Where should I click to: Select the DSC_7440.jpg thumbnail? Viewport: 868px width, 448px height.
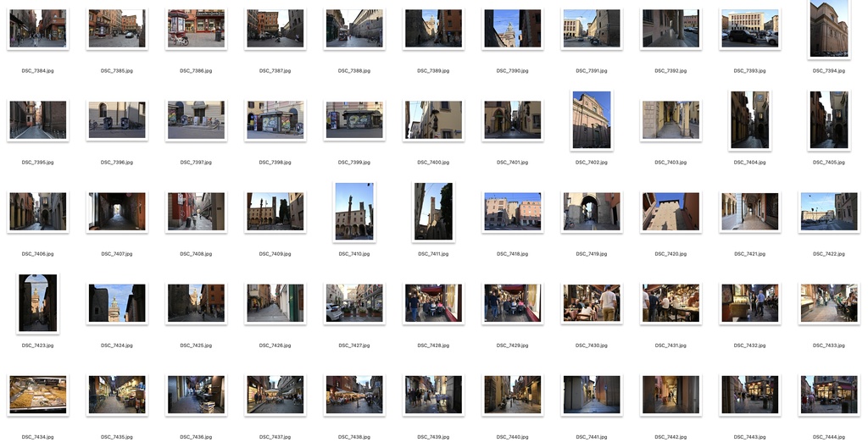pyautogui.click(x=513, y=395)
